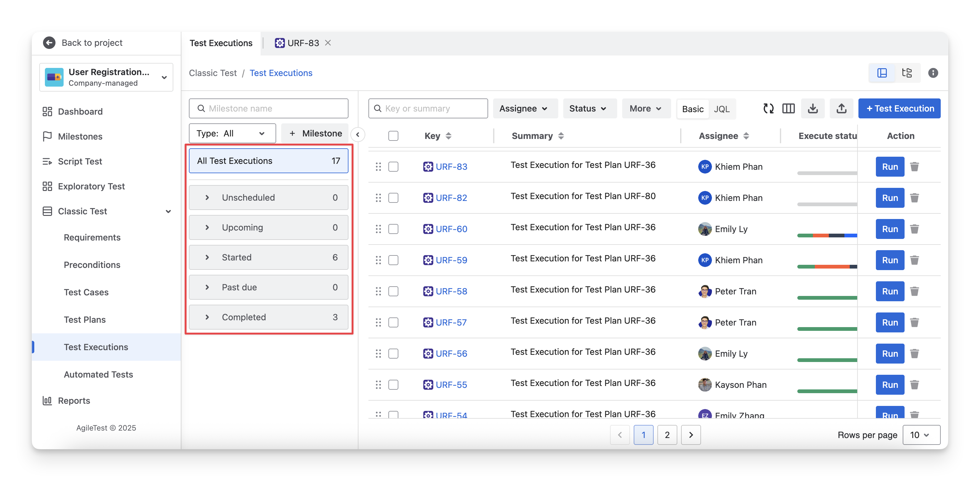
Task: Click the refresh icon in toolbar
Action: (x=768, y=109)
